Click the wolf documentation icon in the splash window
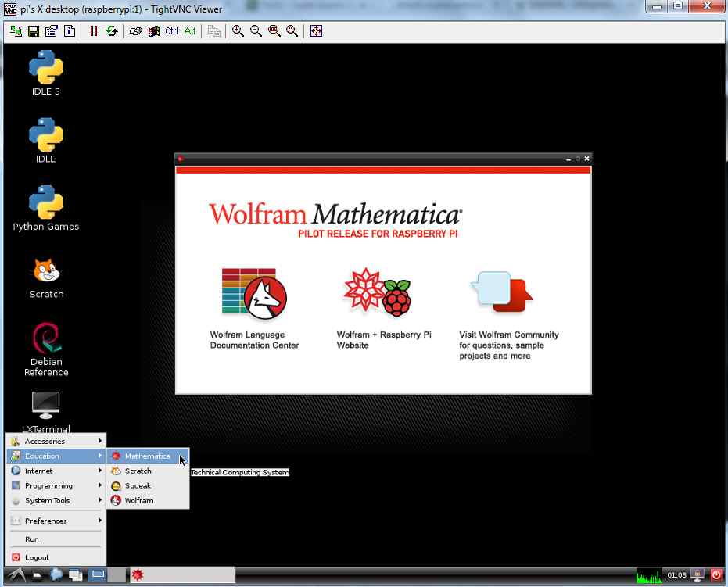This screenshot has height=587, width=728. coord(254,294)
